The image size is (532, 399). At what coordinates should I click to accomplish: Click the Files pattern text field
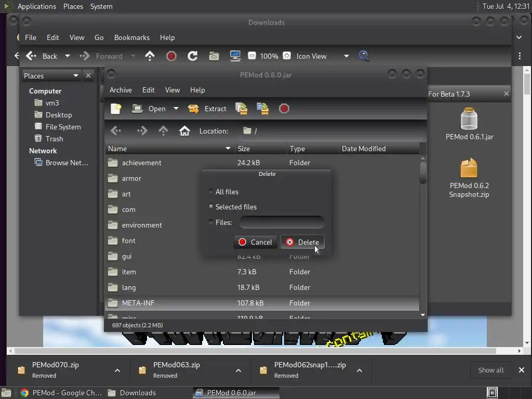tap(282, 222)
